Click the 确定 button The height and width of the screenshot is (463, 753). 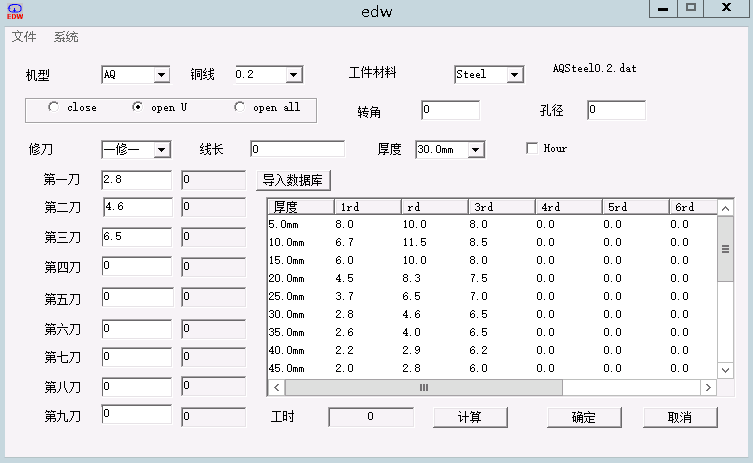pos(584,417)
